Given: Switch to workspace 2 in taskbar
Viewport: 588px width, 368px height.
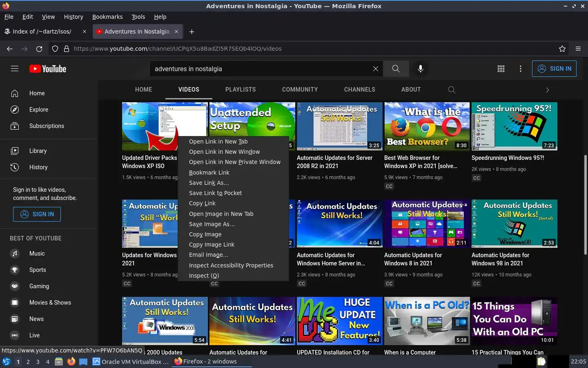Looking at the screenshot, I should coord(28,361).
